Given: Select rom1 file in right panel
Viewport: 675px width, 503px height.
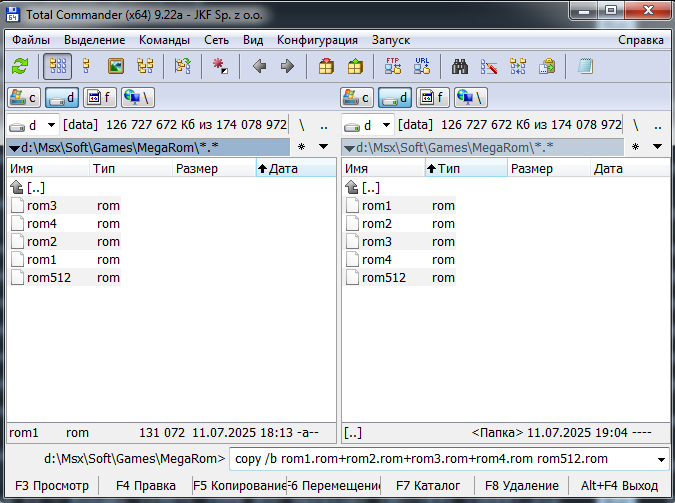Looking at the screenshot, I should pos(400,206).
